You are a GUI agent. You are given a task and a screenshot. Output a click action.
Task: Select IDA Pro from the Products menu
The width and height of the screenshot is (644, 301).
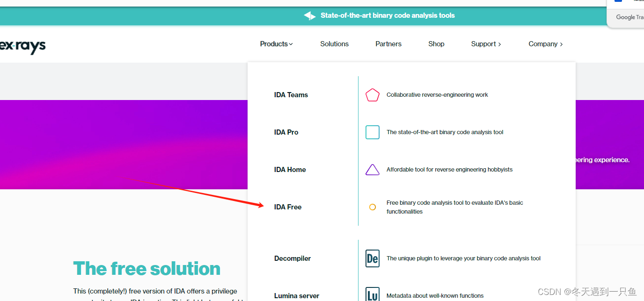(286, 132)
